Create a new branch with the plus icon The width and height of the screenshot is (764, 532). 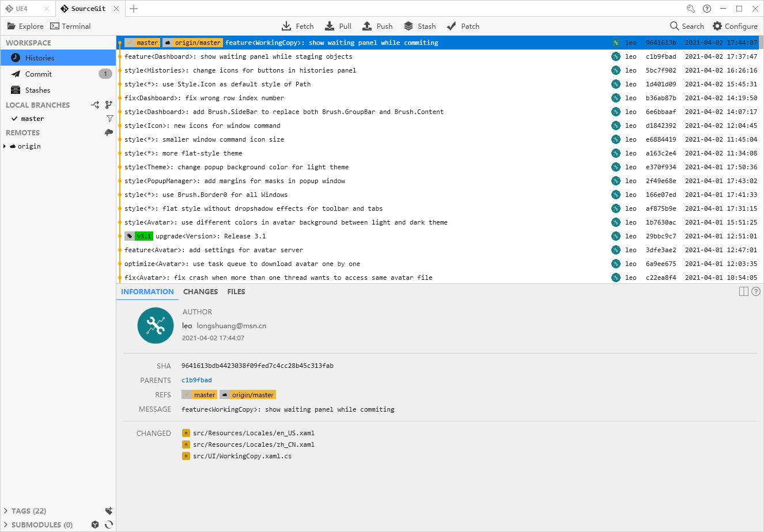109,105
